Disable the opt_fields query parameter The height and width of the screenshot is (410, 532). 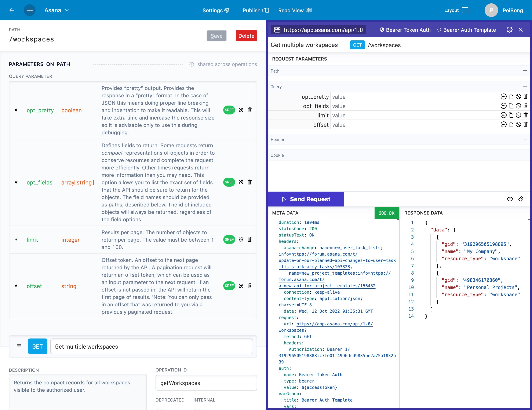coord(518,106)
